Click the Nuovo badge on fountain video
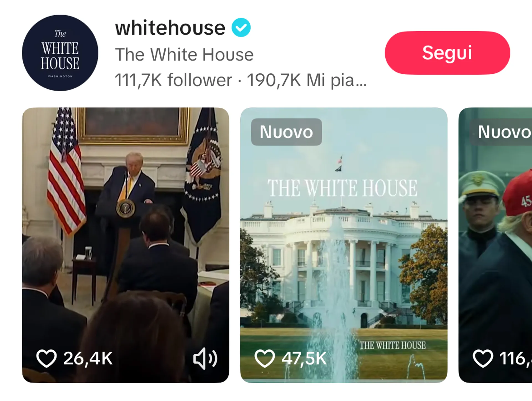This screenshot has height=401, width=532. (x=287, y=132)
